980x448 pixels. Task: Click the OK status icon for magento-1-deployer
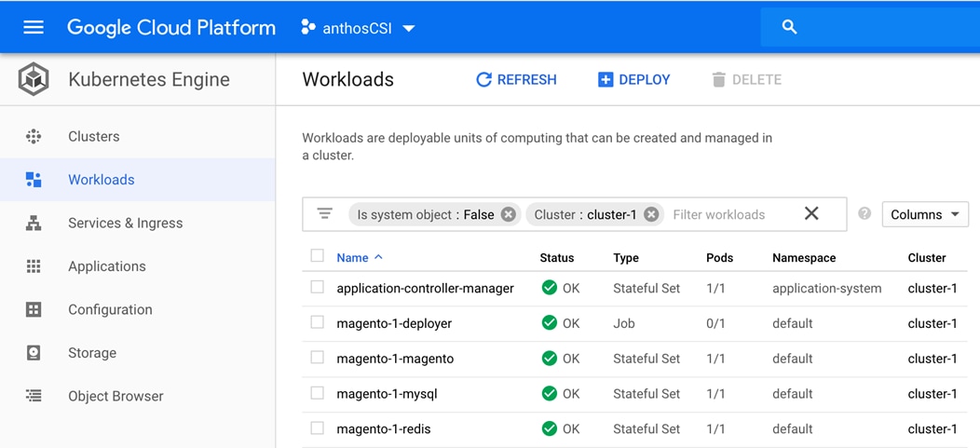(x=550, y=322)
